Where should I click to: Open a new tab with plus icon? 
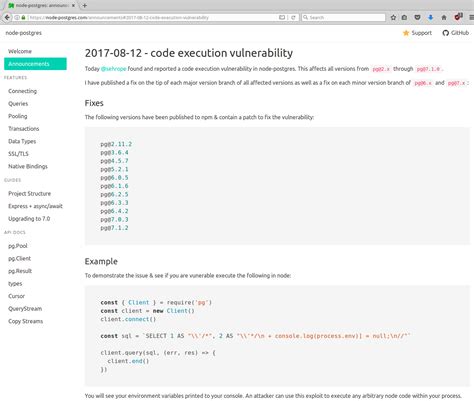coord(85,5)
